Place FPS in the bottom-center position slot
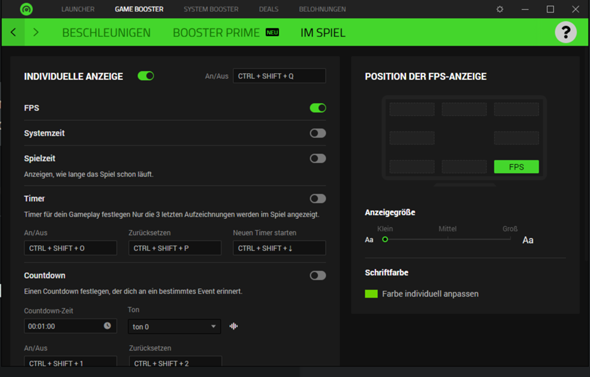 (464, 167)
